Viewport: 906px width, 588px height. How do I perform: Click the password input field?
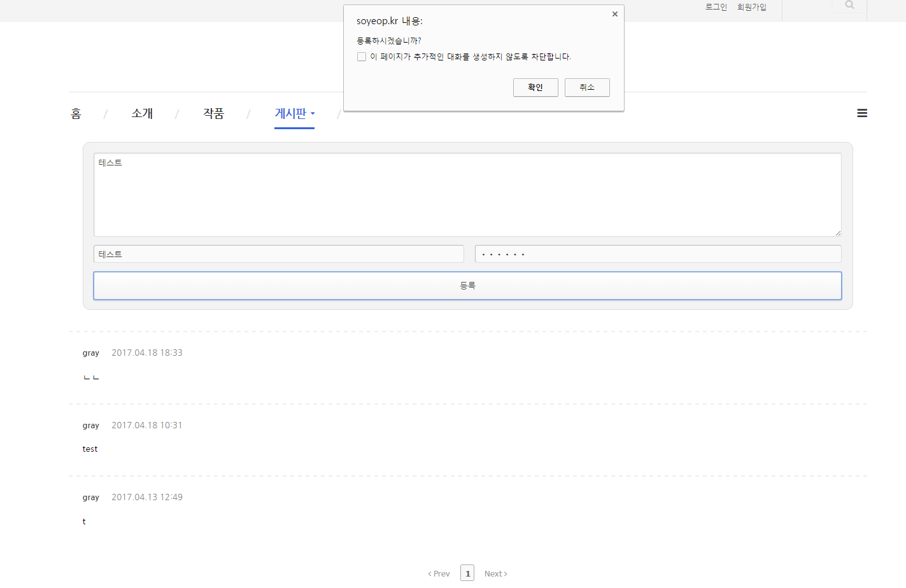point(658,253)
